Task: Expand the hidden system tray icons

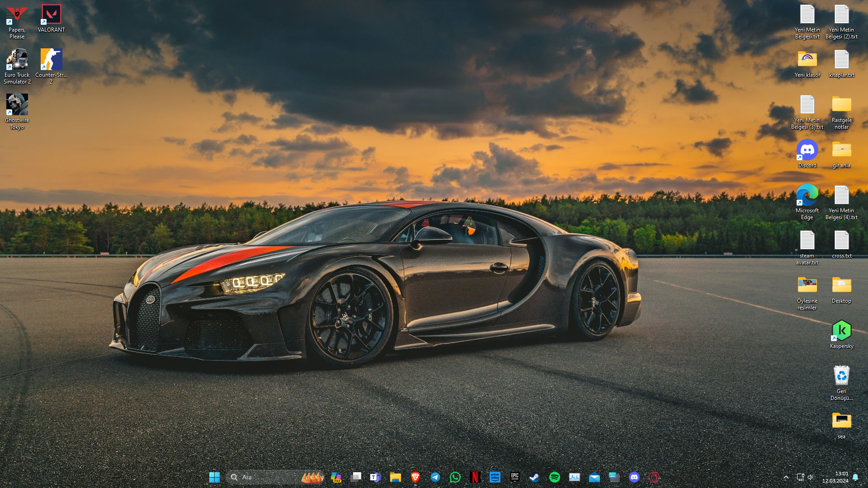Action: click(x=786, y=477)
